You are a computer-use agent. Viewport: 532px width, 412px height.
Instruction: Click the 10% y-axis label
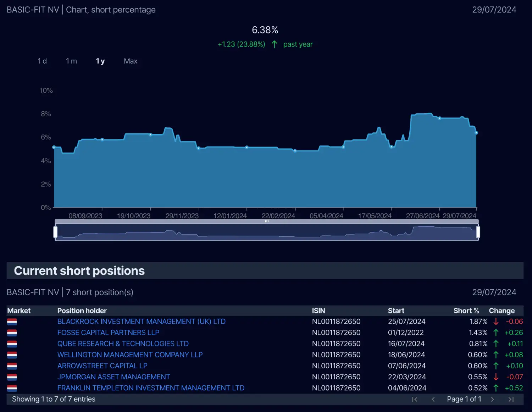(46, 90)
